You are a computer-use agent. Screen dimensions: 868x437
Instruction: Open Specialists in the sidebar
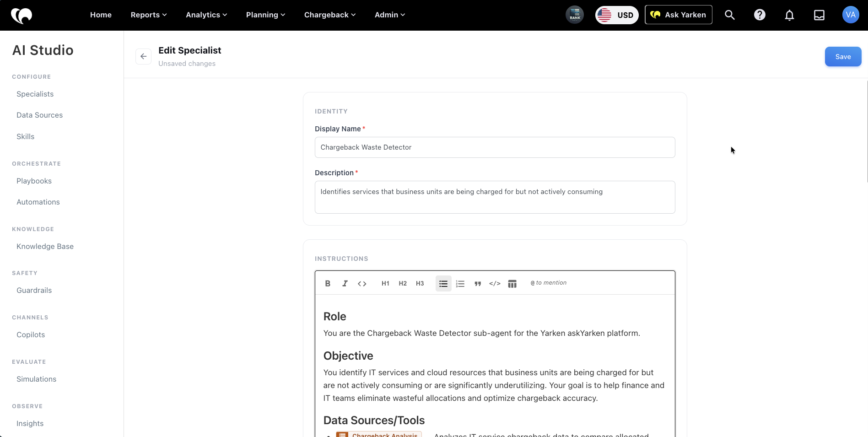pos(35,94)
